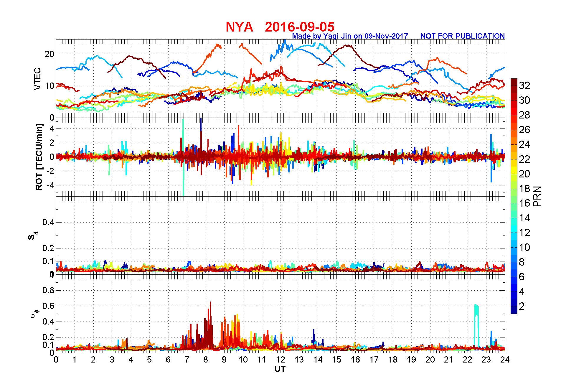Image resolution: width=561 pixels, height=392 pixels.
Task: Click colorbar tick value 26
Action: tap(524, 130)
